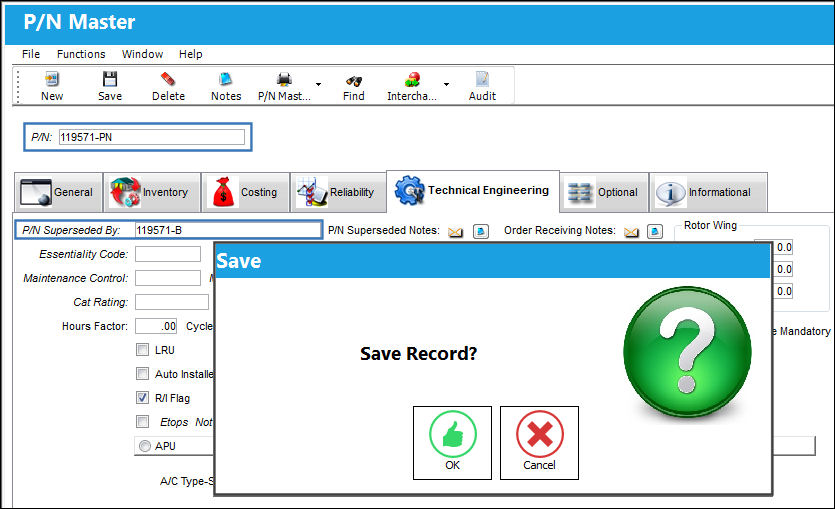Screen dimensions: 835x509
Task: Select the Technical Engineering tab
Action: click(x=473, y=191)
